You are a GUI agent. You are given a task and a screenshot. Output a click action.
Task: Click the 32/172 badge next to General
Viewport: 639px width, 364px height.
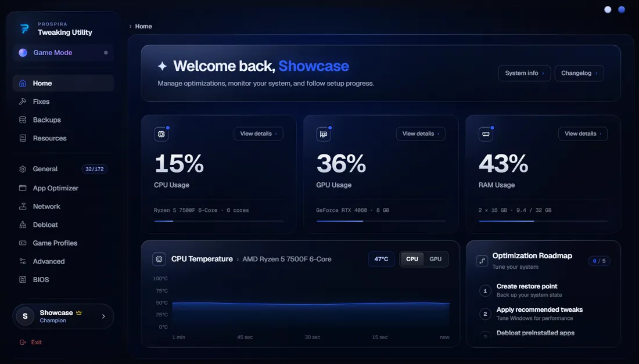click(x=95, y=169)
